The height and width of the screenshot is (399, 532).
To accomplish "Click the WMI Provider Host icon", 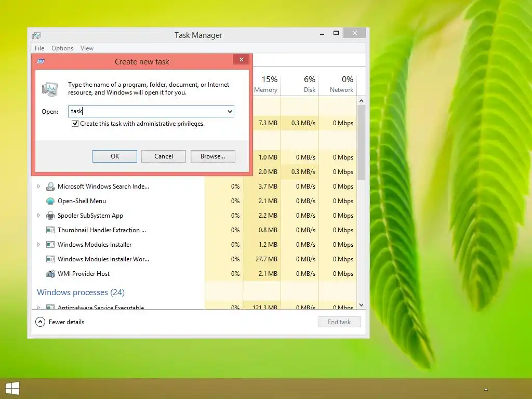I will click(50, 274).
